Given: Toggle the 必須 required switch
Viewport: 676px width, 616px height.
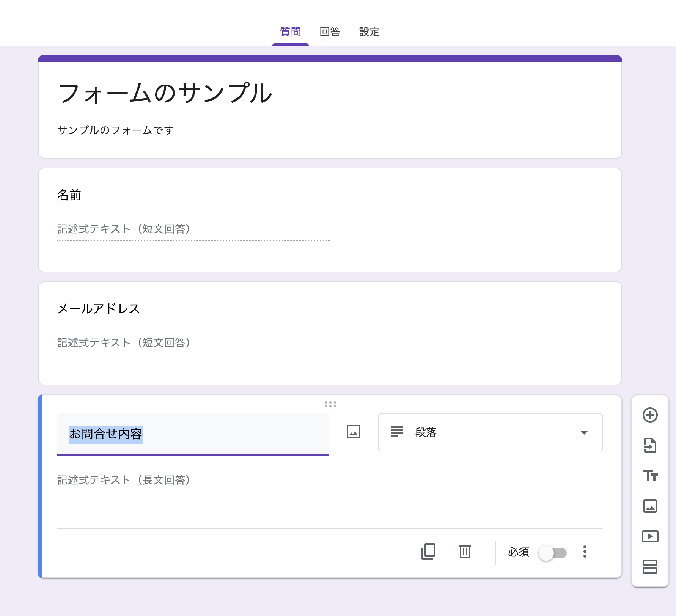Looking at the screenshot, I should pyautogui.click(x=553, y=553).
